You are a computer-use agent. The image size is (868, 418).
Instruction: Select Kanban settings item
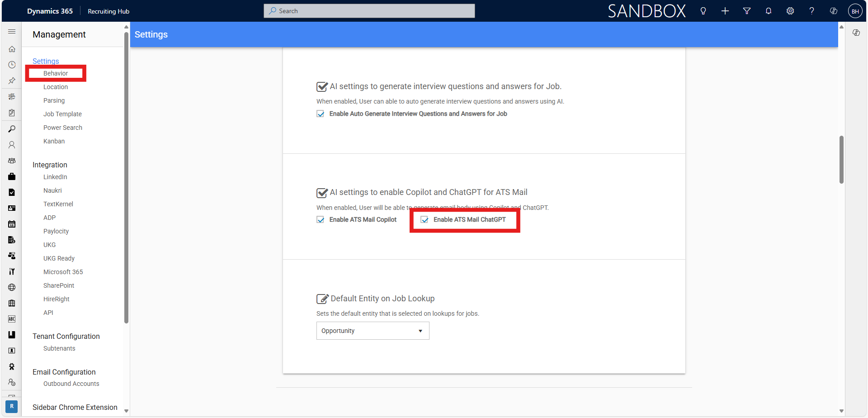[54, 141]
